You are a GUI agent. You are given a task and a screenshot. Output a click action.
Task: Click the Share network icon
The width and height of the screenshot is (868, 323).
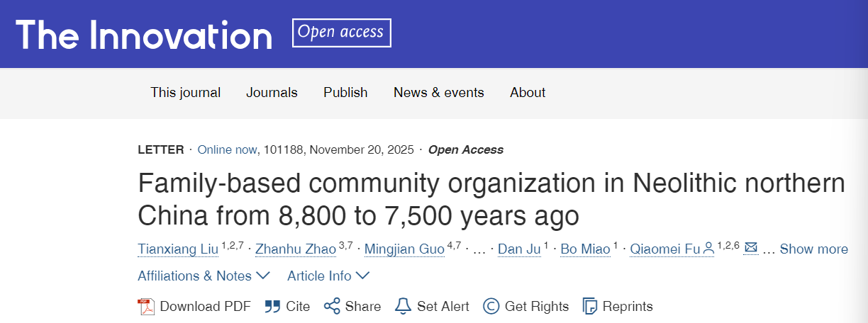click(x=332, y=306)
